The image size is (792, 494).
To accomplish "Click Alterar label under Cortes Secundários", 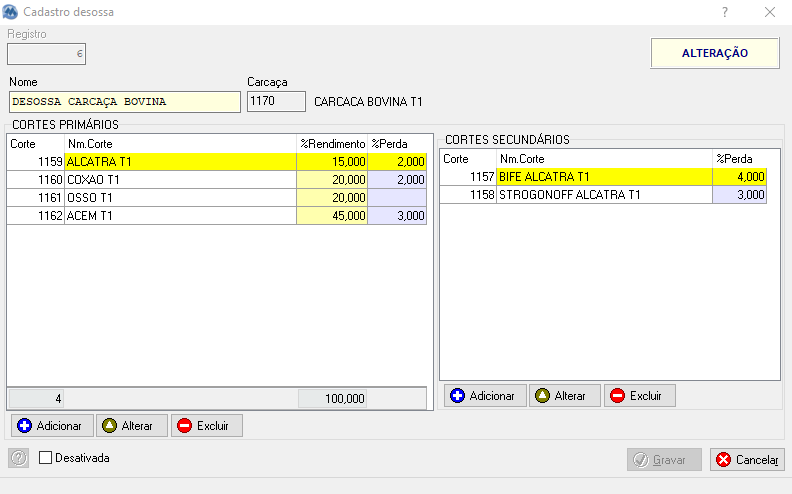I will tap(570, 396).
